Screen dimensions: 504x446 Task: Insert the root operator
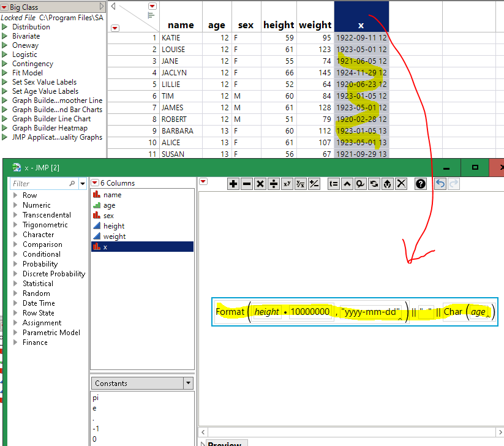tap(301, 184)
